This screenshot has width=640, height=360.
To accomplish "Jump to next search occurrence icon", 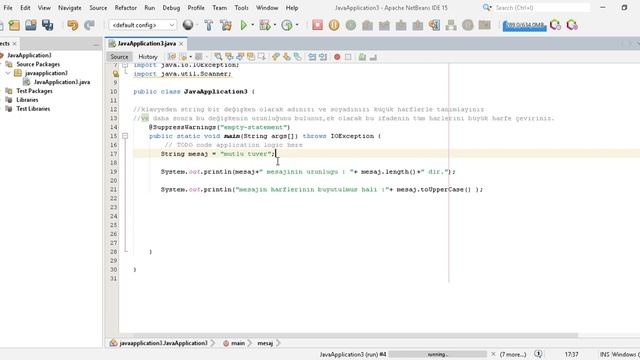I will tap(240, 57).
